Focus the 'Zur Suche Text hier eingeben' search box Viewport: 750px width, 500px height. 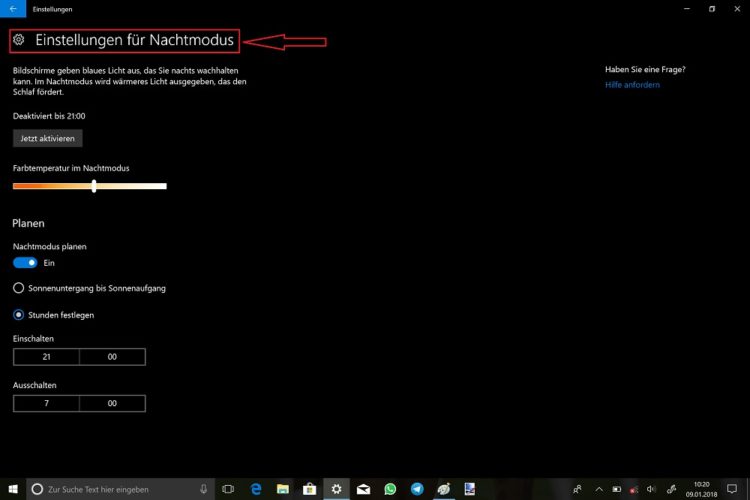pyautogui.click(x=120, y=489)
